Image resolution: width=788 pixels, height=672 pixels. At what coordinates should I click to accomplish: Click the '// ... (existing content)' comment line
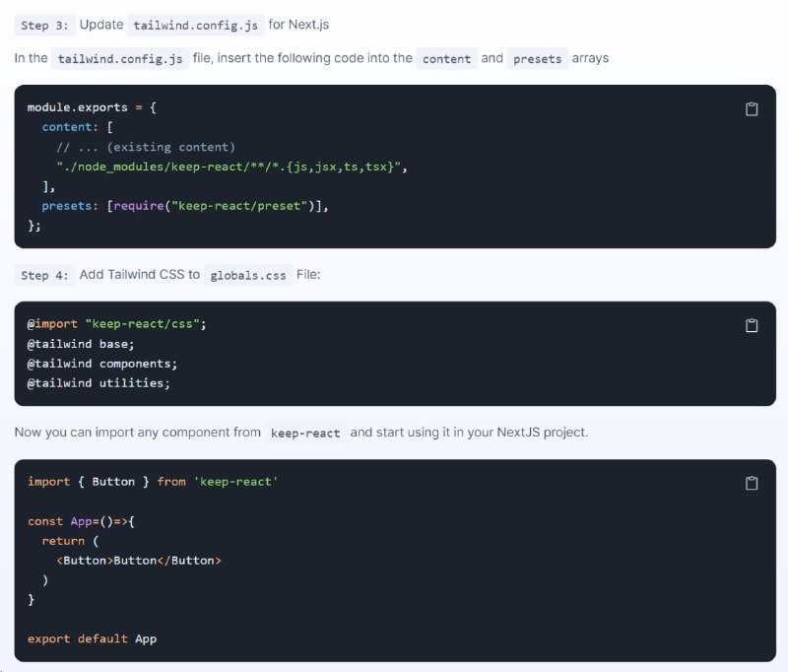(x=146, y=147)
